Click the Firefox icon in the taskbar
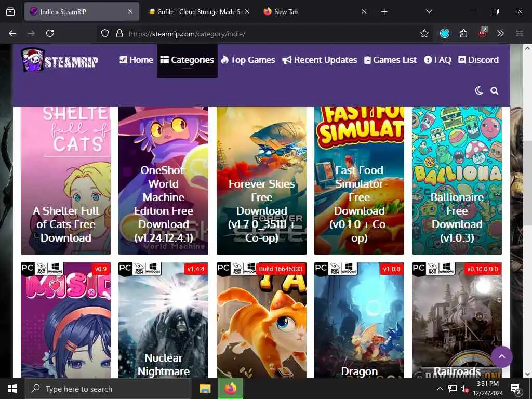 click(230, 389)
